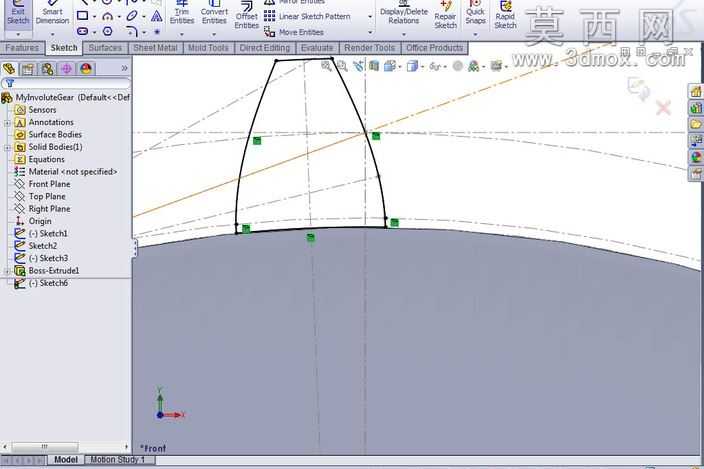Open Display/Delete Relations
704x469 pixels.
coord(404,13)
